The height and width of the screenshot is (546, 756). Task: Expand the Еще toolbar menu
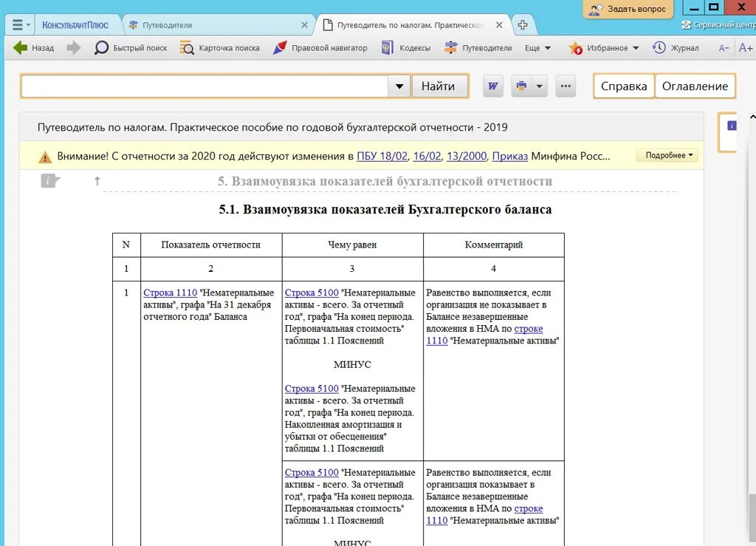pos(537,48)
